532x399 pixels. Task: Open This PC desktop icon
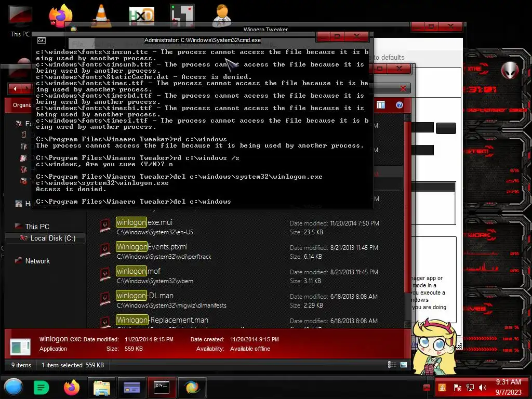click(20, 20)
